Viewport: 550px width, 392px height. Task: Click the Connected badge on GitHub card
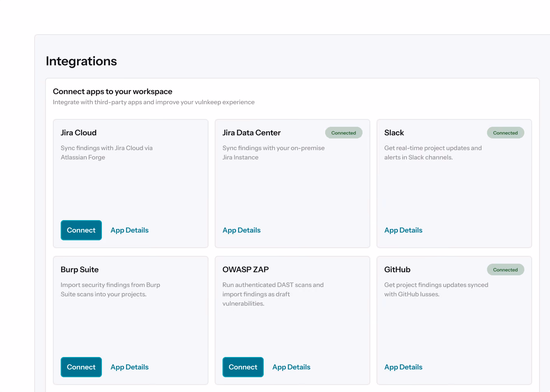point(506,269)
